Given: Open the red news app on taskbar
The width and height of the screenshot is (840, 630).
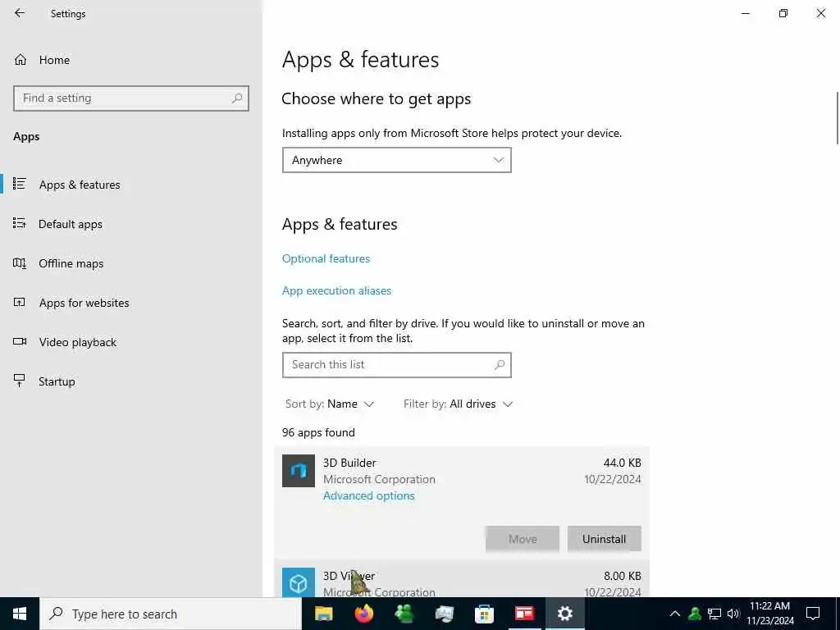Looking at the screenshot, I should pyautogui.click(x=524, y=614).
